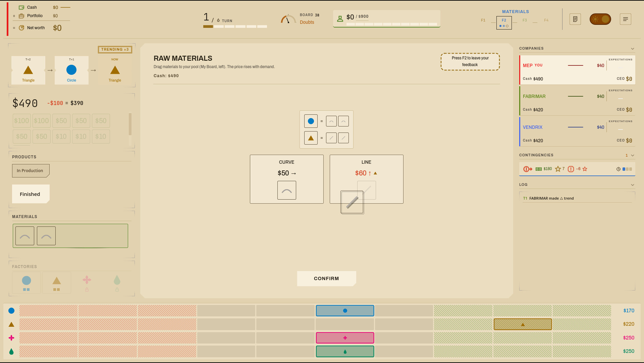Image resolution: width=644 pixels, height=363 pixels.
Task: Select the circle factory
Action: pos(26,283)
